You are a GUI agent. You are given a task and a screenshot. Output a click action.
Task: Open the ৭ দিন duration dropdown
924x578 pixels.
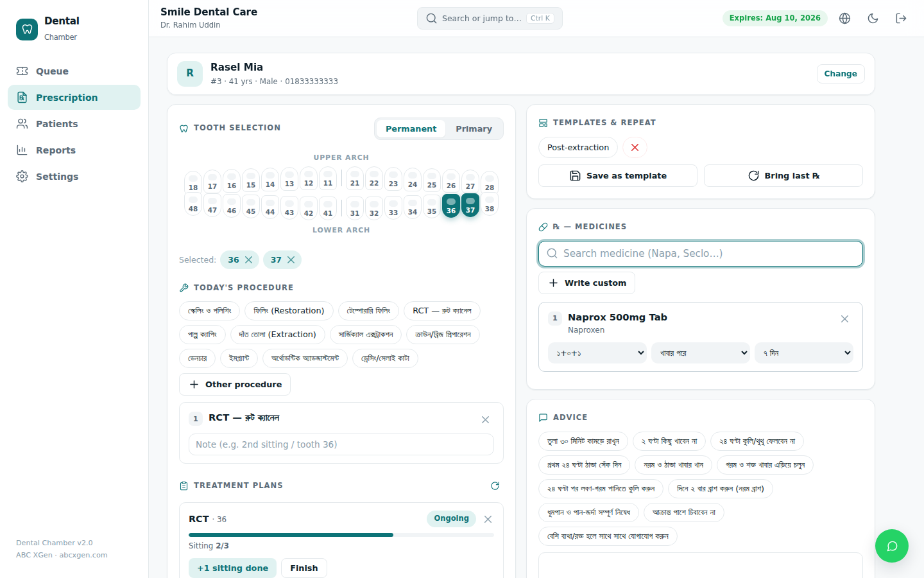click(x=804, y=353)
